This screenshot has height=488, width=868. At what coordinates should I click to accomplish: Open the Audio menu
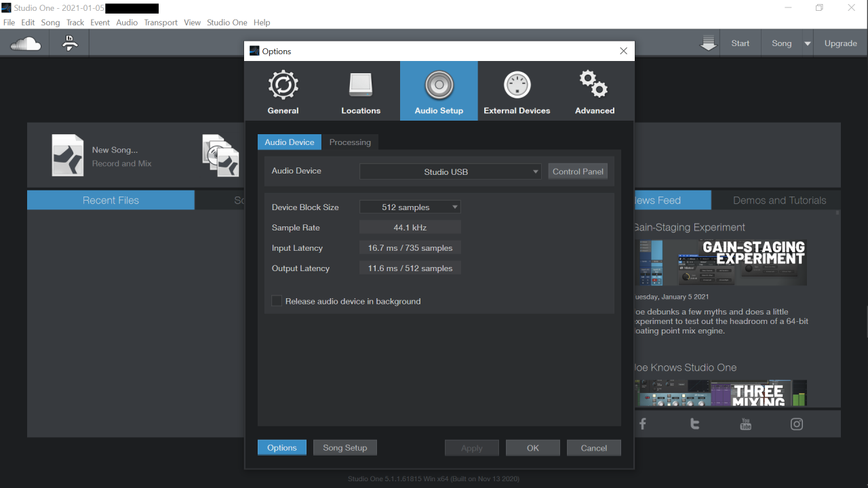(x=127, y=22)
